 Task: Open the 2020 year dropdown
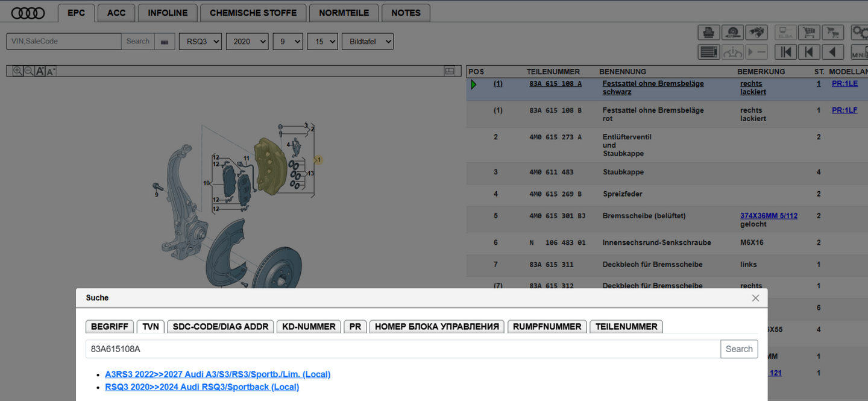coord(247,42)
